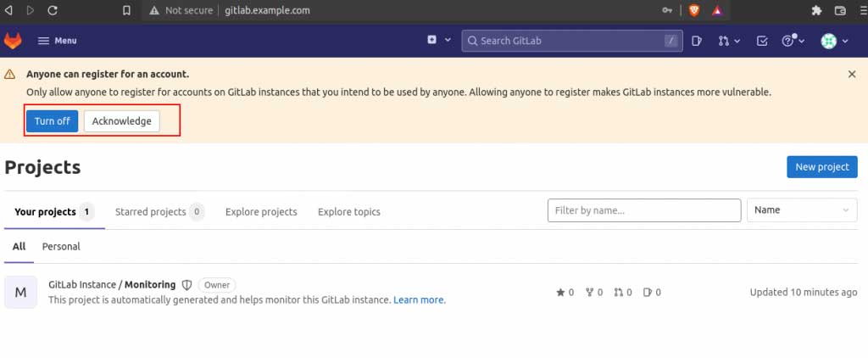868x358 pixels.
Task: Open the Help question mark dropdown
Action: coord(792,41)
